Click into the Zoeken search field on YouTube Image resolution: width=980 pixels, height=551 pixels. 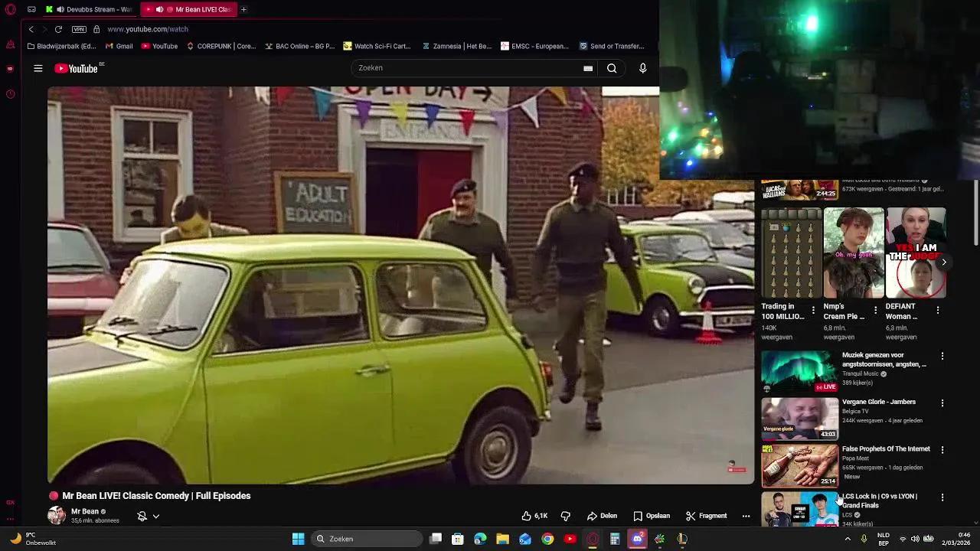coord(467,68)
